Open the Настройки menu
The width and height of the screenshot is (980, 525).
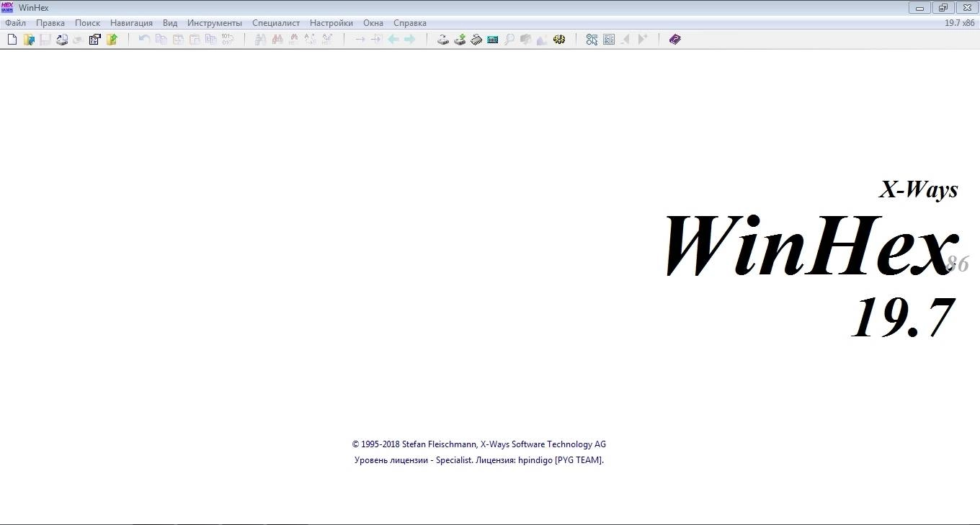point(331,23)
